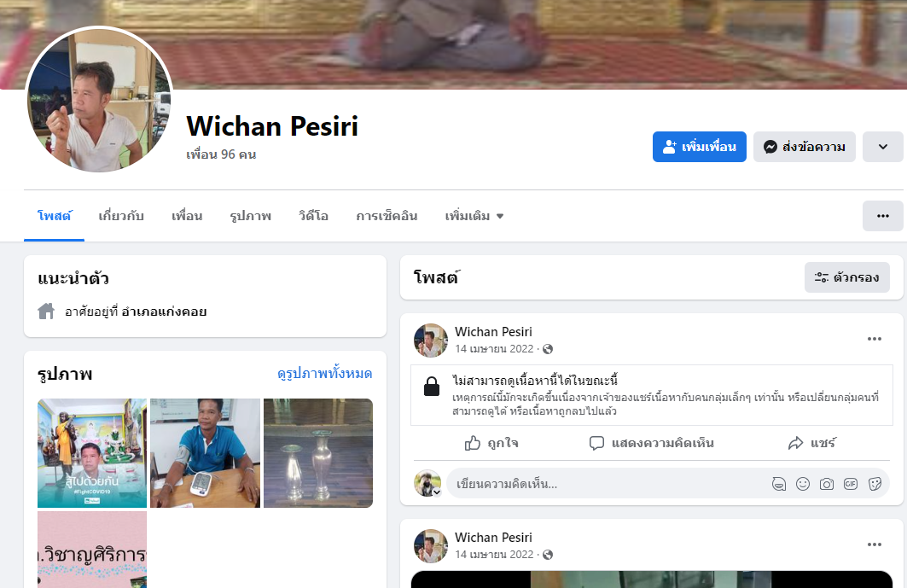The image size is (907, 588).
Task: Click the Add Friend (เพิ่มเพื่อน) button
Action: pyautogui.click(x=700, y=147)
